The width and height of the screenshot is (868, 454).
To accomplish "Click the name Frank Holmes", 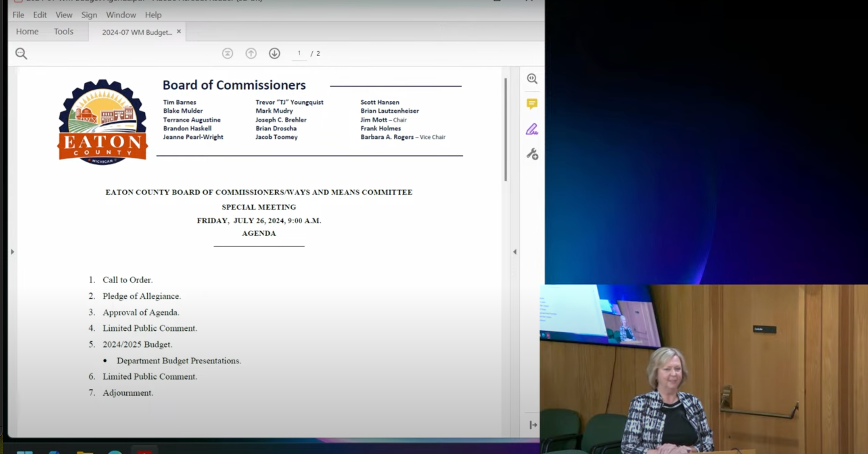I will (x=380, y=128).
